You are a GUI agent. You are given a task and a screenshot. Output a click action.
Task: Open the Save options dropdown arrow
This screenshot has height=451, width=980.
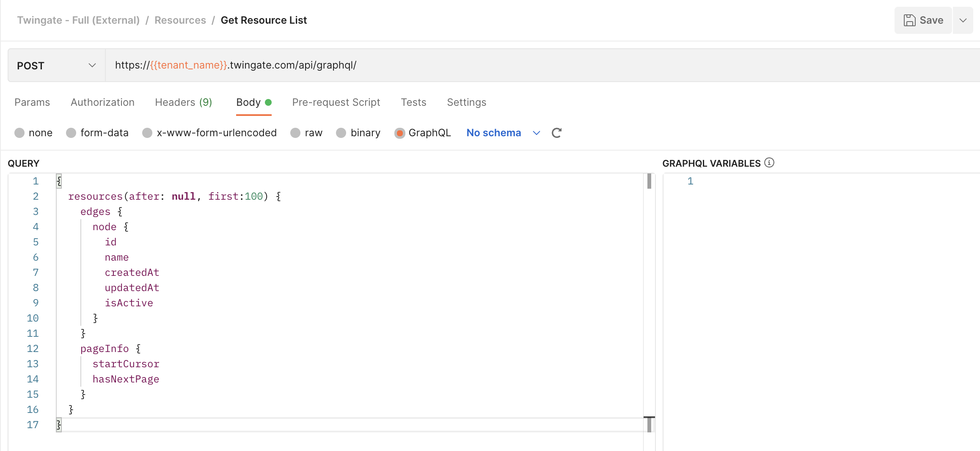point(963,20)
